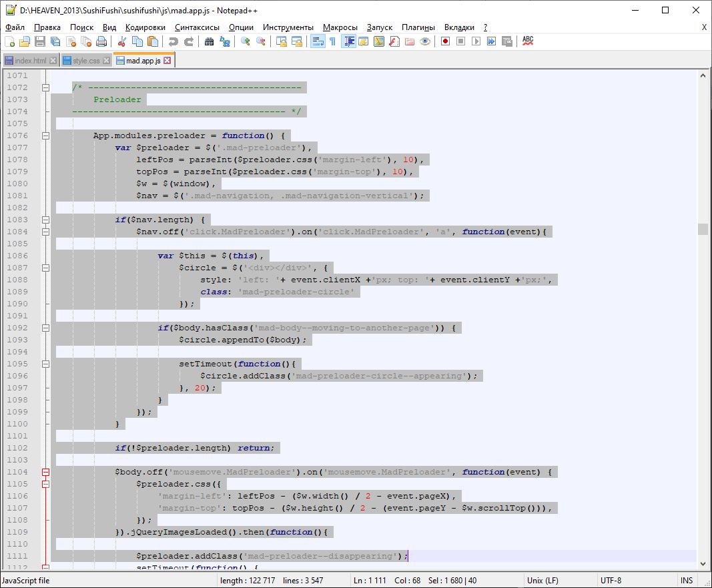Open the Кодировки menu
This screenshot has height=588, width=712.
[x=145, y=27]
